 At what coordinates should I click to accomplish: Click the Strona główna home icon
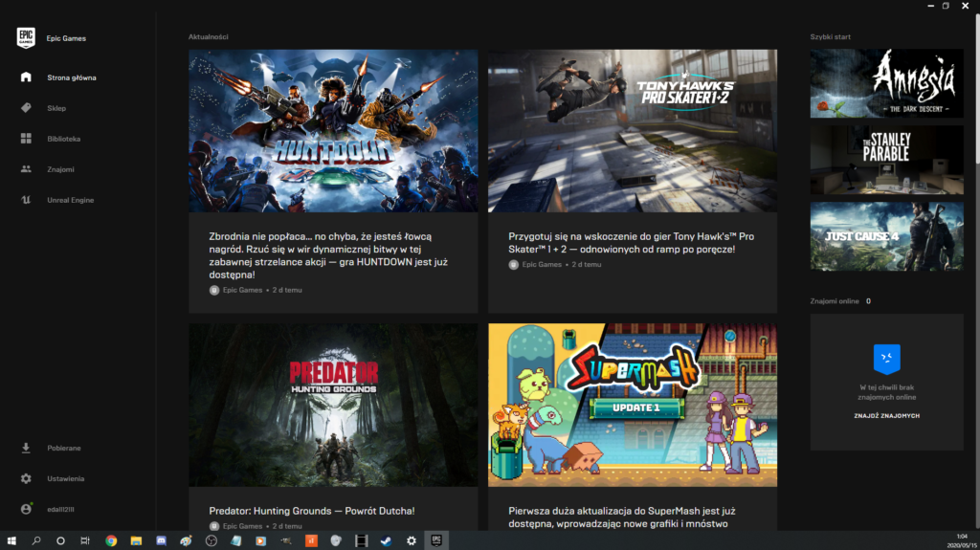(x=26, y=77)
